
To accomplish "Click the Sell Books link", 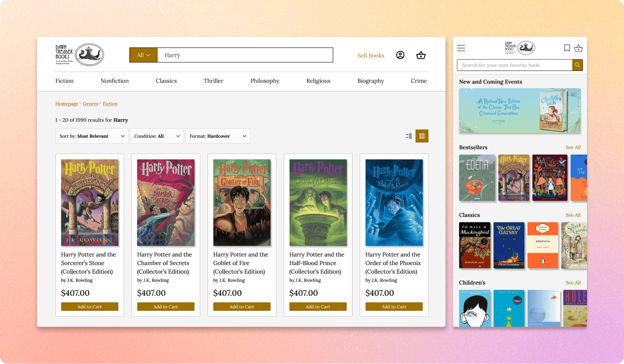I will (x=371, y=55).
